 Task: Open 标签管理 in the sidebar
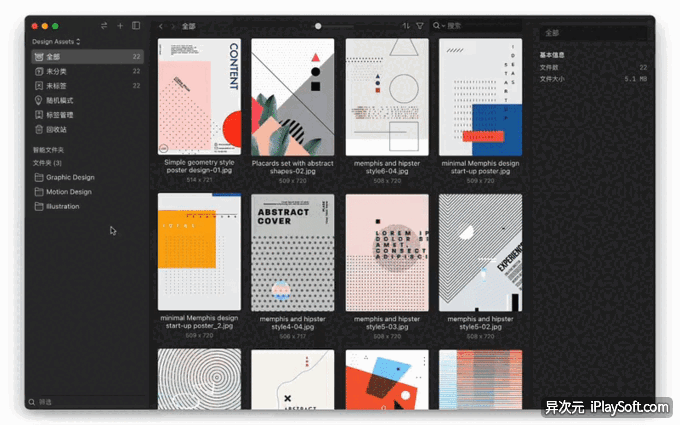pos(88,115)
